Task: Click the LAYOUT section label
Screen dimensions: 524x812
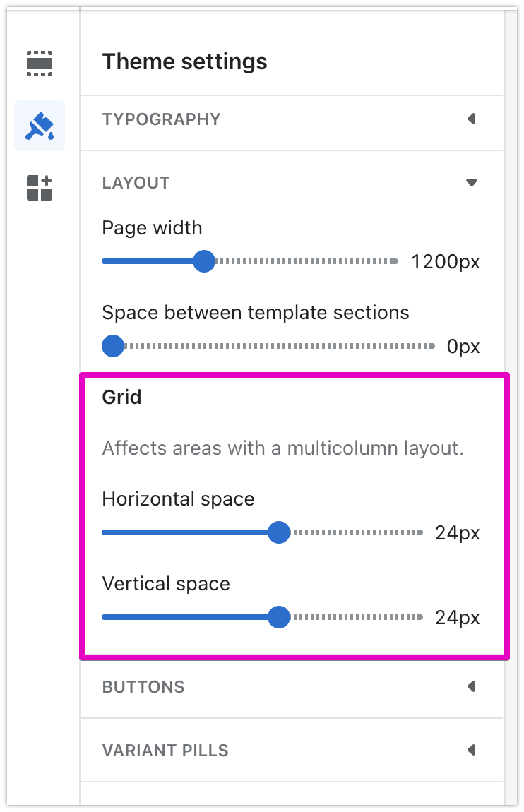Action: (136, 183)
